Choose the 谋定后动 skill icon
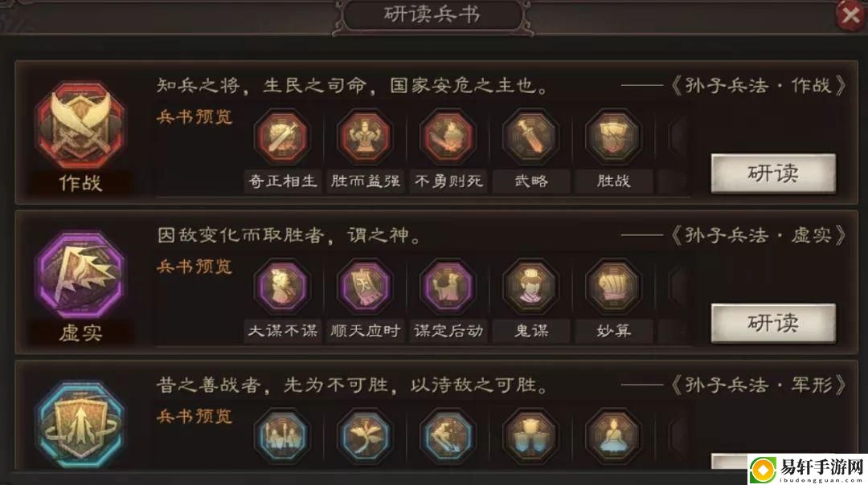Screen dimensions: 868x485 click(448, 287)
